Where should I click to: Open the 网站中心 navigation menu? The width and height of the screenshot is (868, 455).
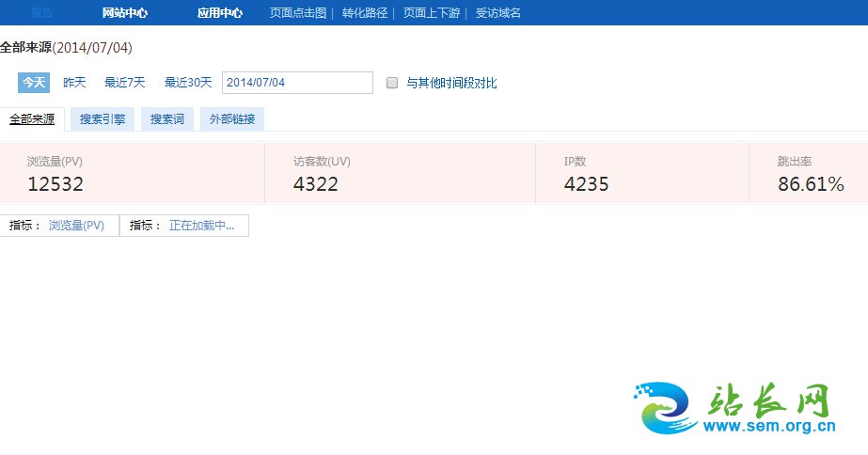pyautogui.click(x=125, y=13)
